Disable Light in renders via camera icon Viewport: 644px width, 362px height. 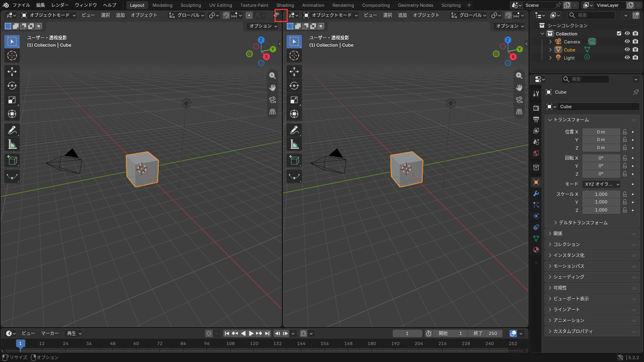click(635, 58)
